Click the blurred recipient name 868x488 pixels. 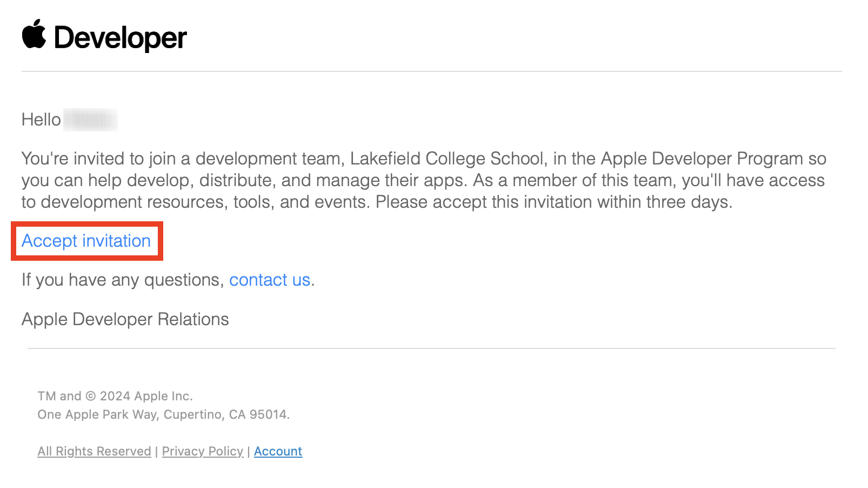pos(90,120)
